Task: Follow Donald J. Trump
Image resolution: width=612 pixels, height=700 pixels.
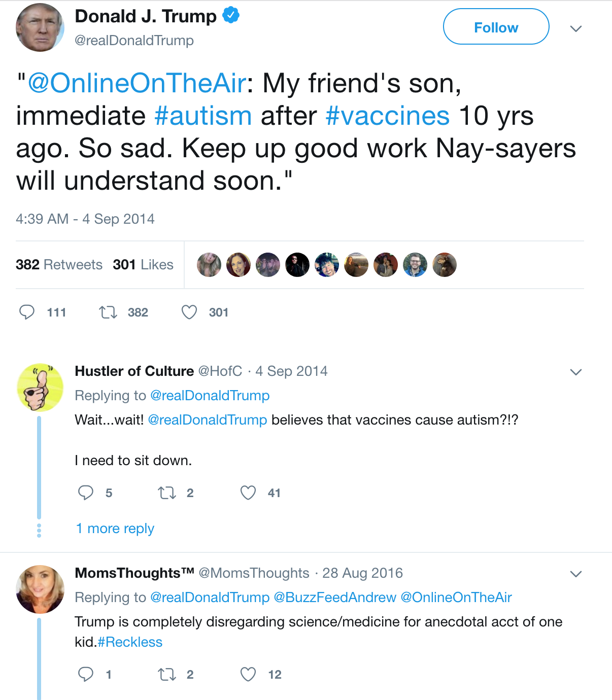Action: (496, 27)
